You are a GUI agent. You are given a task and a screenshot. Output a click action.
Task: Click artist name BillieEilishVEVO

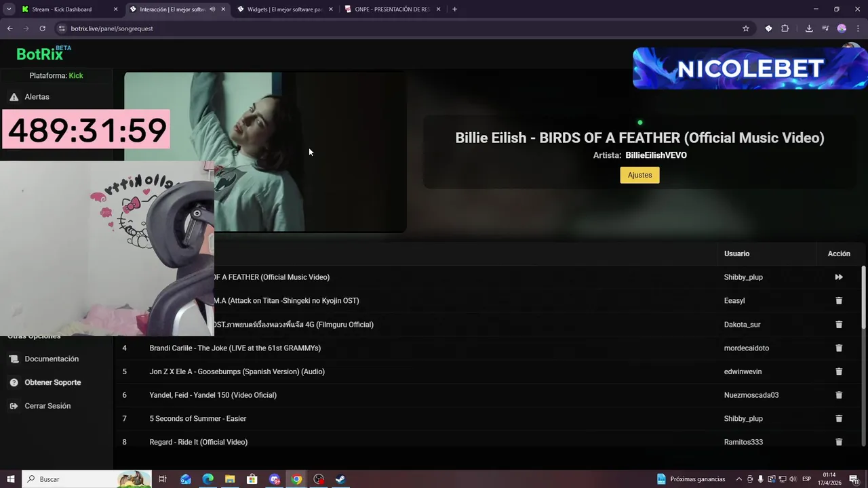(656, 155)
